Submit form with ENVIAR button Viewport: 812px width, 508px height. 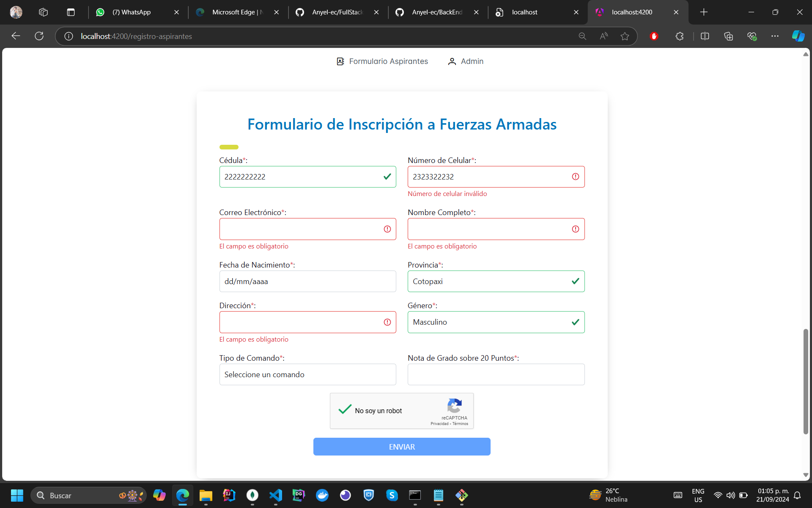pyautogui.click(x=402, y=447)
